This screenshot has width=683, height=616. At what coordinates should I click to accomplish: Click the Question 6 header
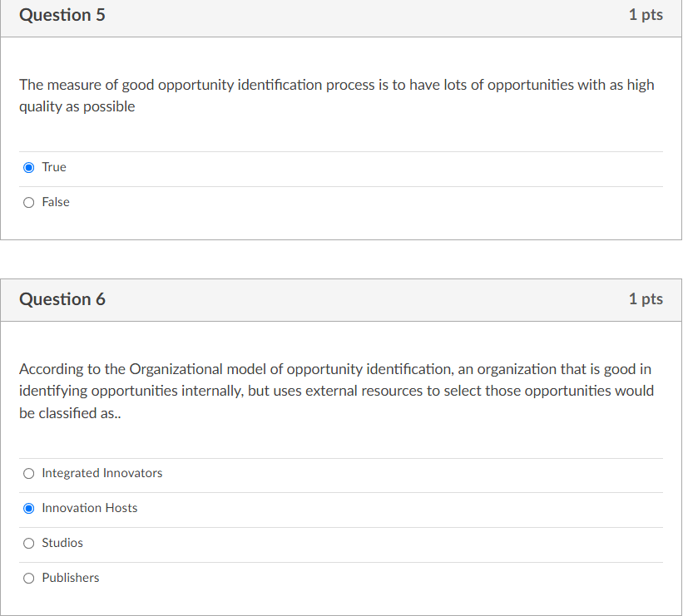tap(62, 299)
